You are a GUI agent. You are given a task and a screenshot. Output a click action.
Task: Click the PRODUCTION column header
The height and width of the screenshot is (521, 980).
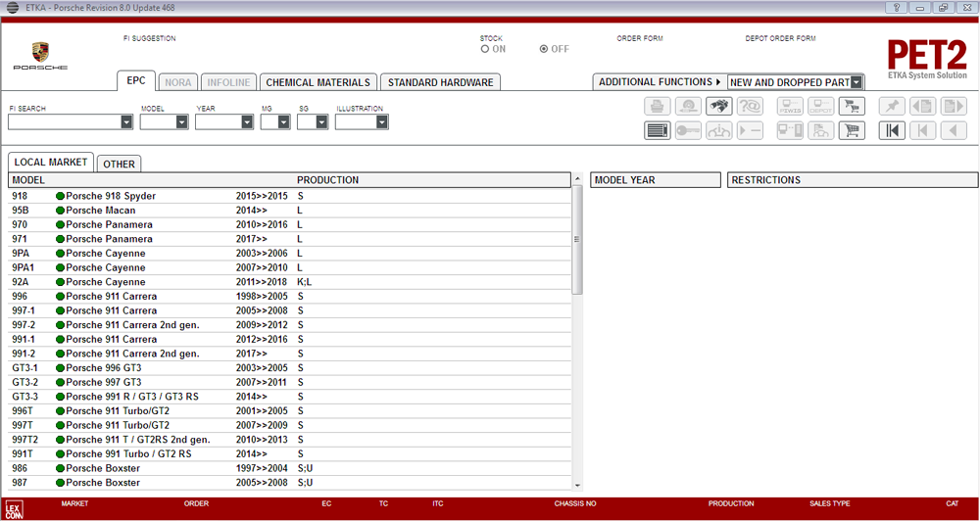[x=327, y=180]
